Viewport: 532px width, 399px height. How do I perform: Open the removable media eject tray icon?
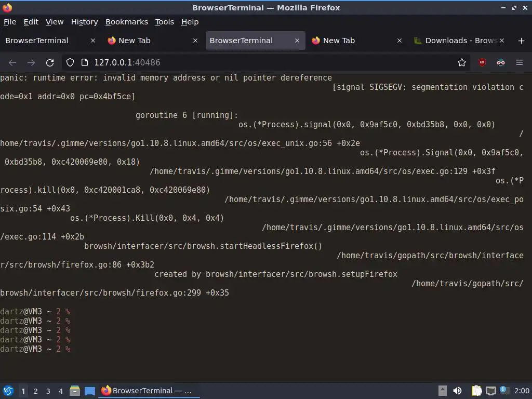(x=442, y=391)
